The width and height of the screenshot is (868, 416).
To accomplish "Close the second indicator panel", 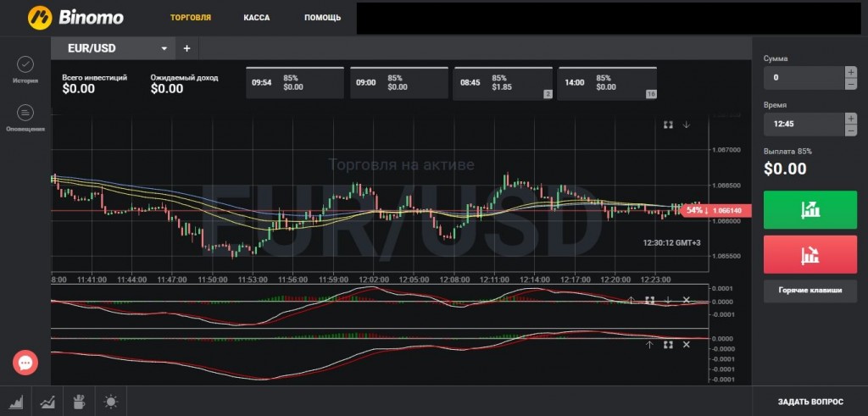I will pos(687,345).
